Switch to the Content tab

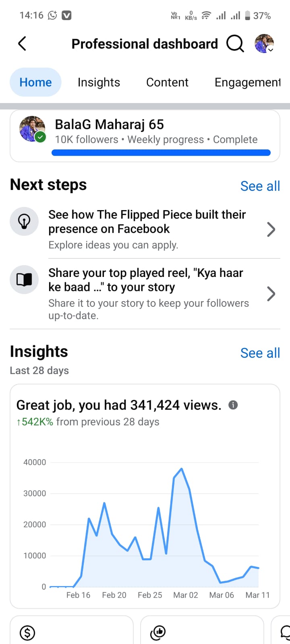point(167,83)
